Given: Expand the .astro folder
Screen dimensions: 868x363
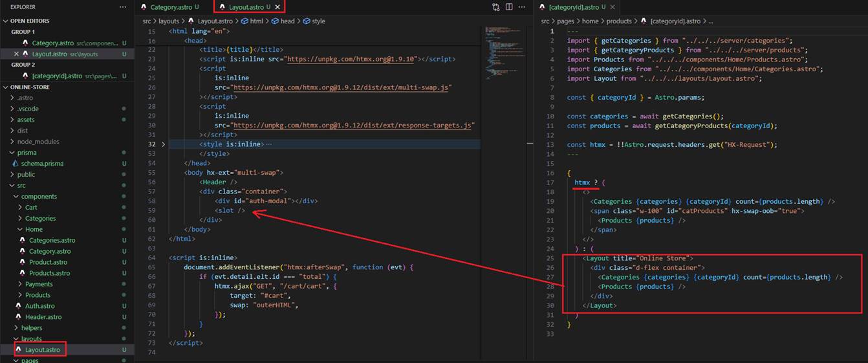Looking at the screenshot, I should pos(25,98).
